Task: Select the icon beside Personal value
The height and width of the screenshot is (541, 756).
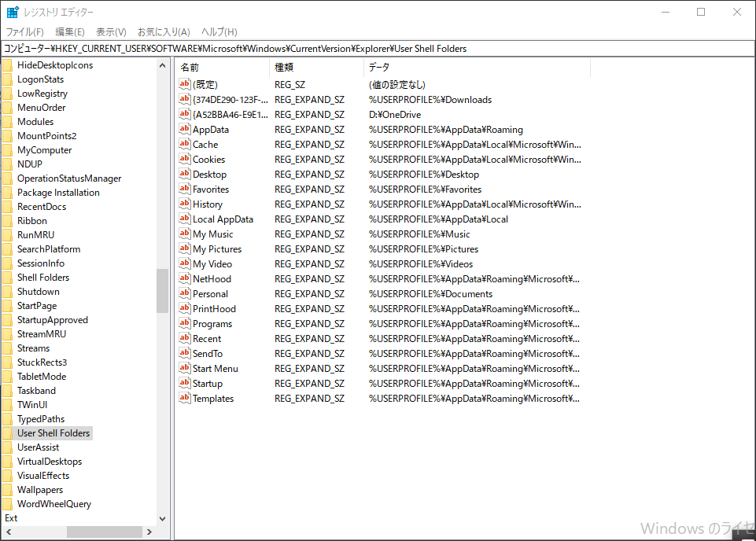Action: pyautogui.click(x=185, y=293)
